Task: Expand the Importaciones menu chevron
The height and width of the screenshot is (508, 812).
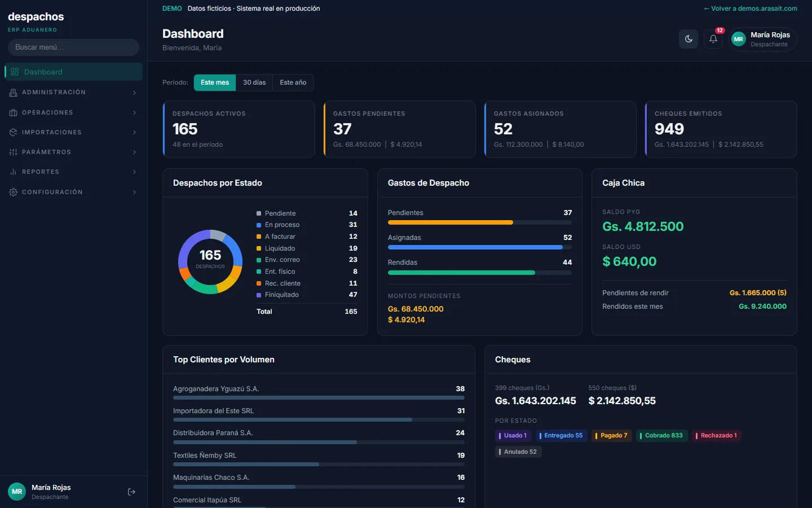Action: click(134, 132)
